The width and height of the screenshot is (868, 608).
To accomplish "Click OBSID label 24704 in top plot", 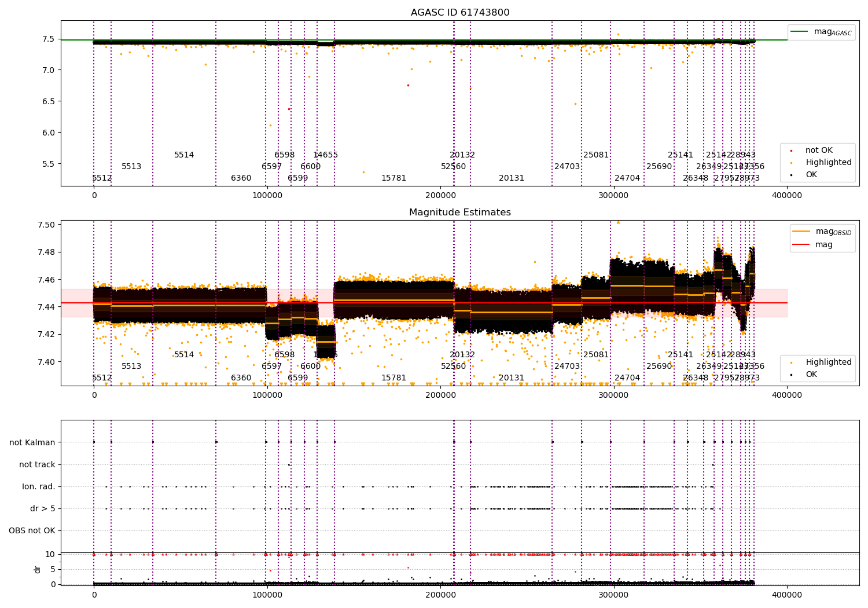I will (x=627, y=178).
